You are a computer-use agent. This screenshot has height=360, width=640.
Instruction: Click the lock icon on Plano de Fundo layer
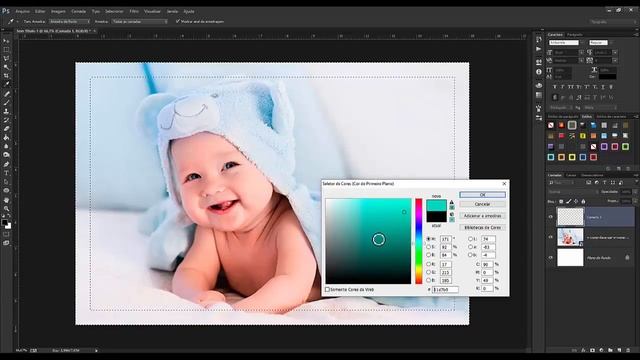627,258
